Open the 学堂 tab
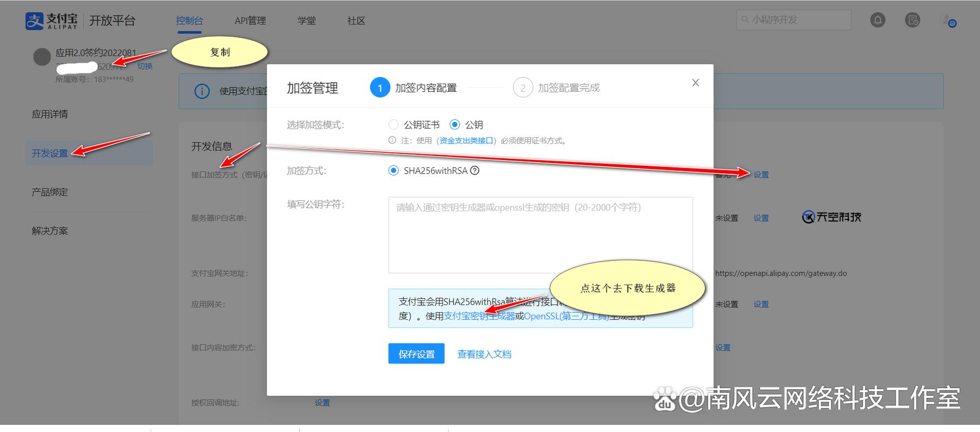 coord(307,21)
